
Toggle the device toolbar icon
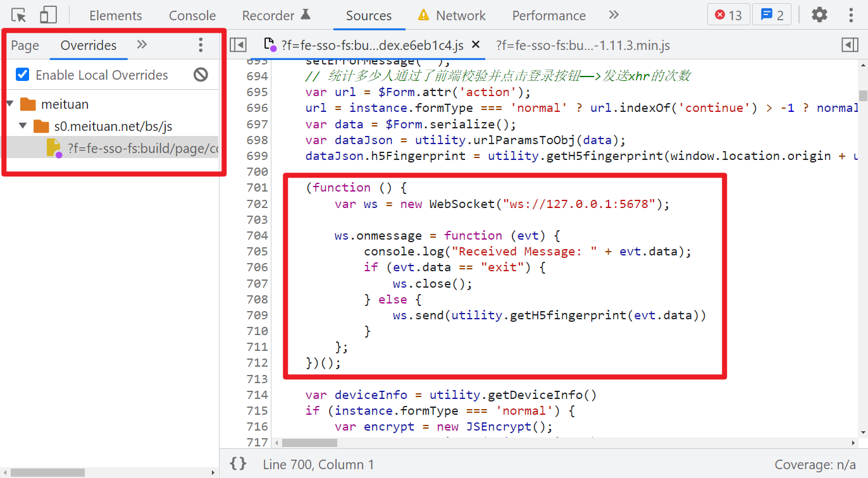point(48,15)
